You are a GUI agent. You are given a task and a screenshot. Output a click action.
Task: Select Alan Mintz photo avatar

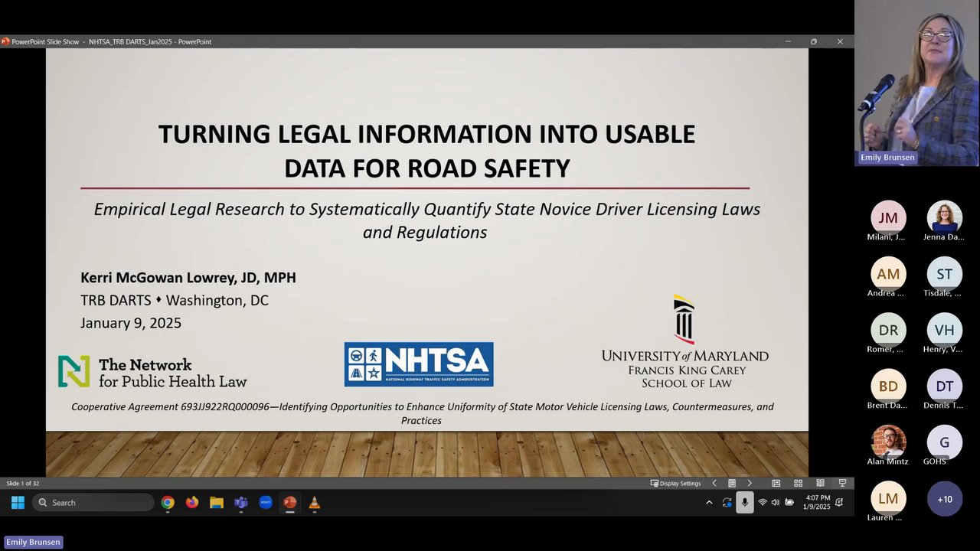(x=888, y=442)
